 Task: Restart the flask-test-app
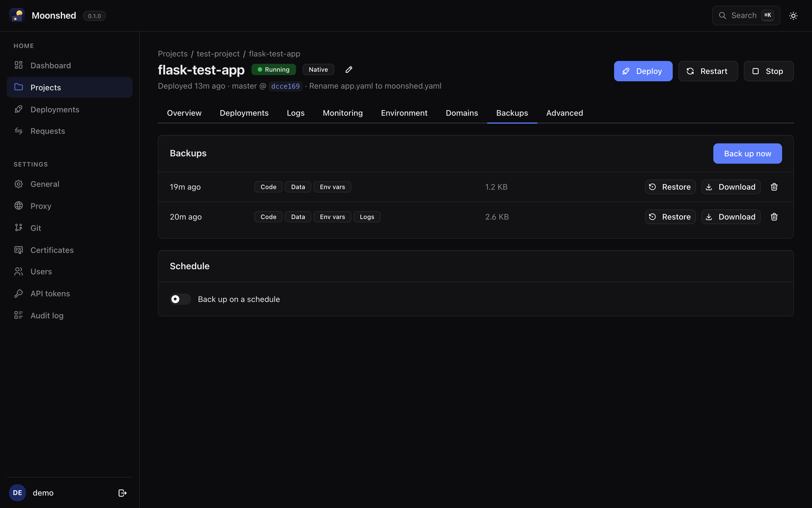click(708, 71)
